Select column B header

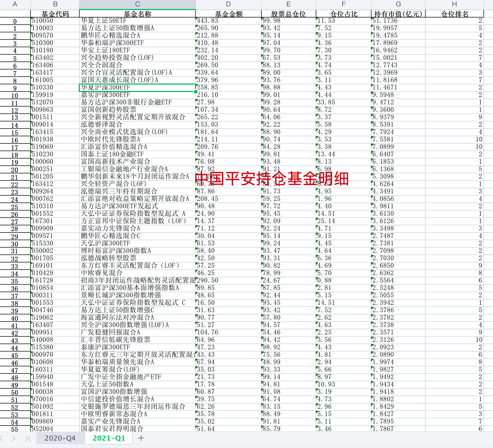[55, 4]
